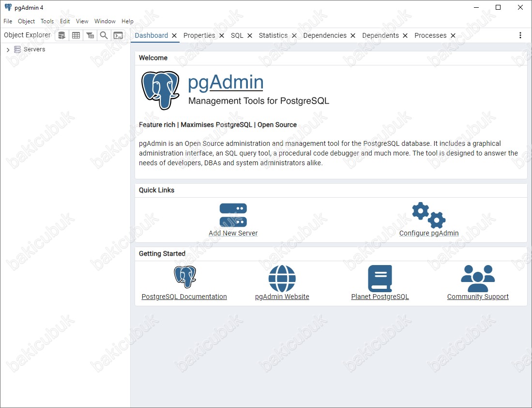Click 'Management Tools for PostgreSQL' subtitle
The width and height of the screenshot is (532, 408).
tap(258, 101)
